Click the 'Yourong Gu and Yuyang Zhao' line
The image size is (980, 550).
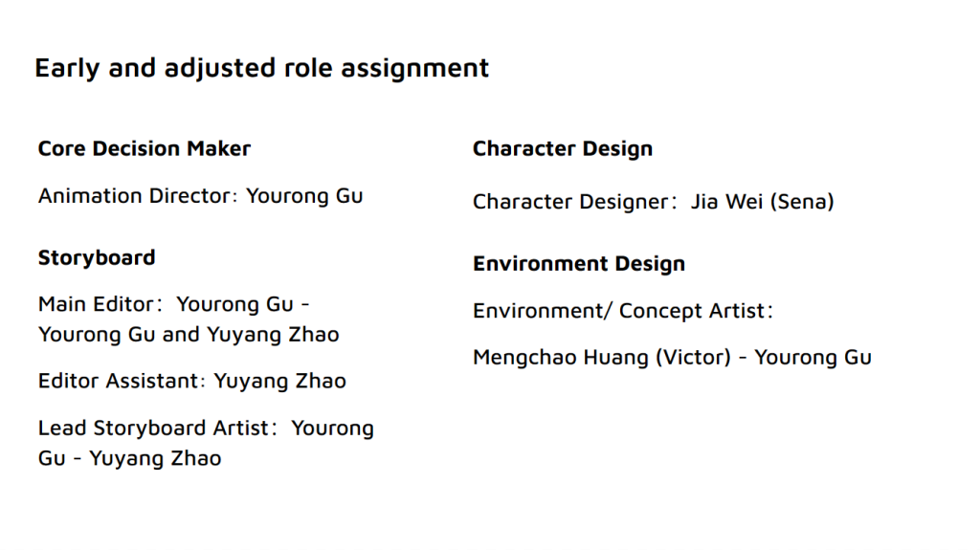[189, 335]
